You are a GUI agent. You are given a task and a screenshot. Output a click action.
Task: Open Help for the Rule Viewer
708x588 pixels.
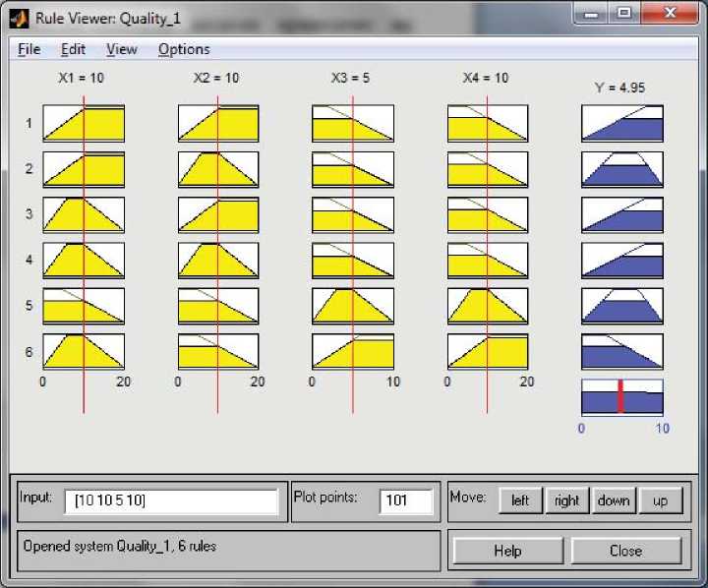pyautogui.click(x=508, y=551)
